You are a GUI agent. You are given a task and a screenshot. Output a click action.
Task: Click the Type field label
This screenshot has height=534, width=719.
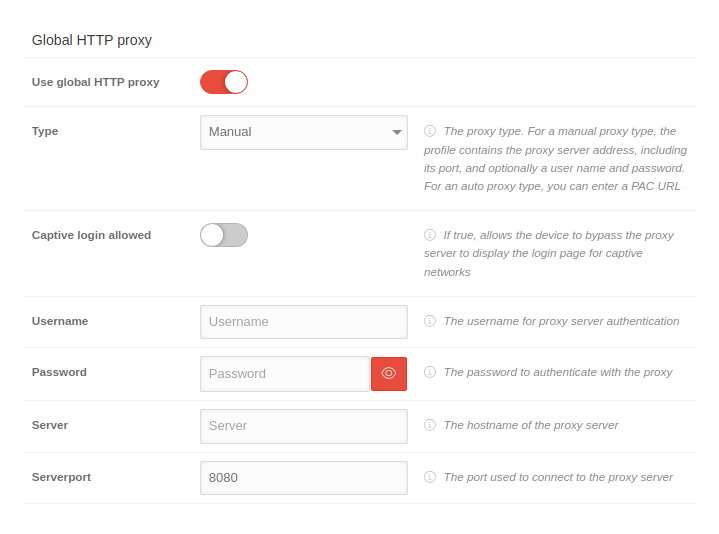point(45,131)
